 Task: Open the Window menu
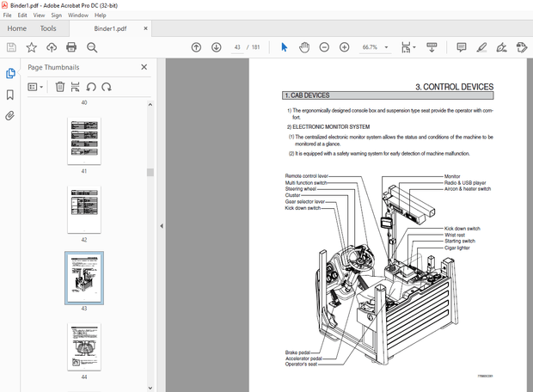click(x=77, y=15)
